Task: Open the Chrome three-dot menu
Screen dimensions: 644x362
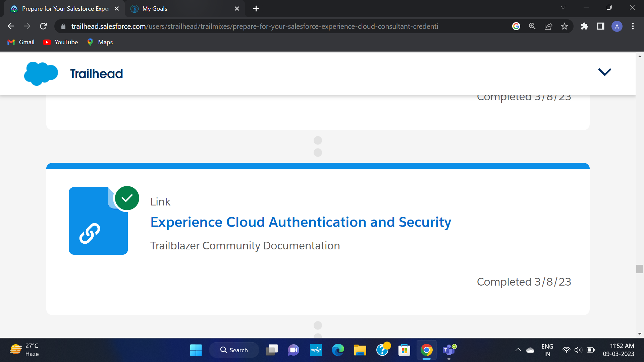Action: click(633, 26)
